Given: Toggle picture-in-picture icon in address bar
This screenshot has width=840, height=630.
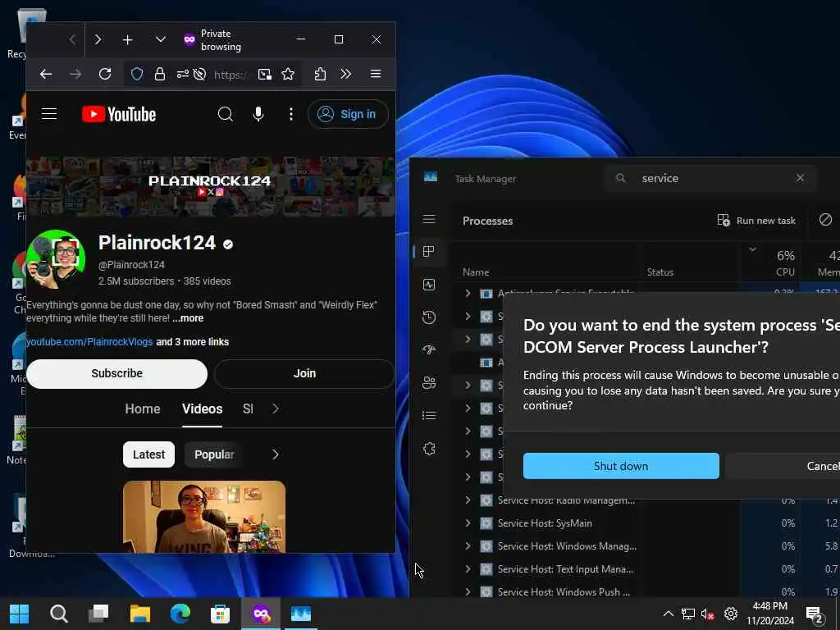Looking at the screenshot, I should 265,74.
